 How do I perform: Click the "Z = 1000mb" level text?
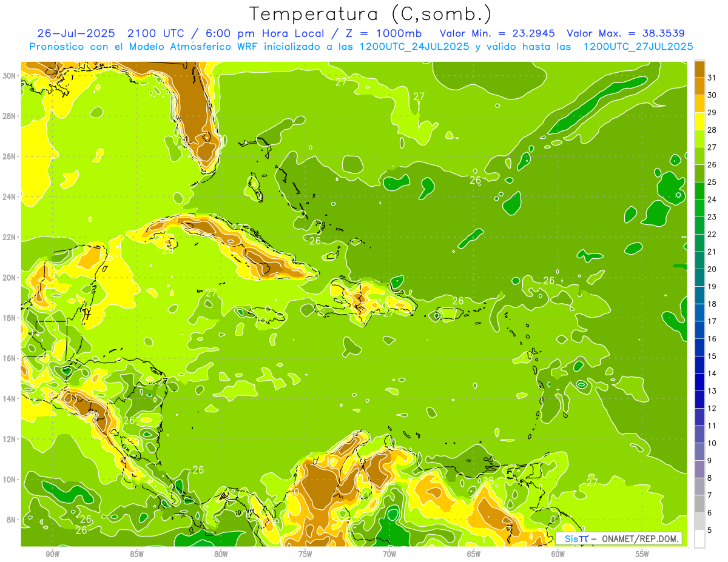(x=382, y=33)
